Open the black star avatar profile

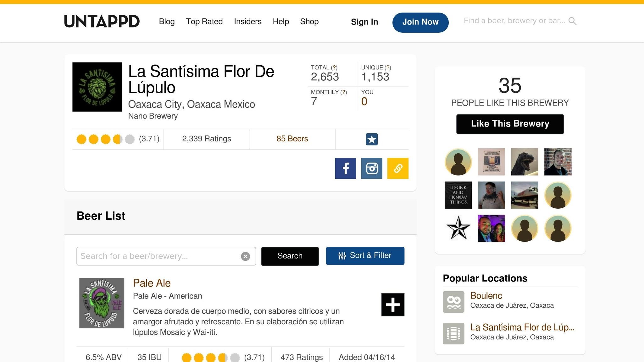coord(458,228)
